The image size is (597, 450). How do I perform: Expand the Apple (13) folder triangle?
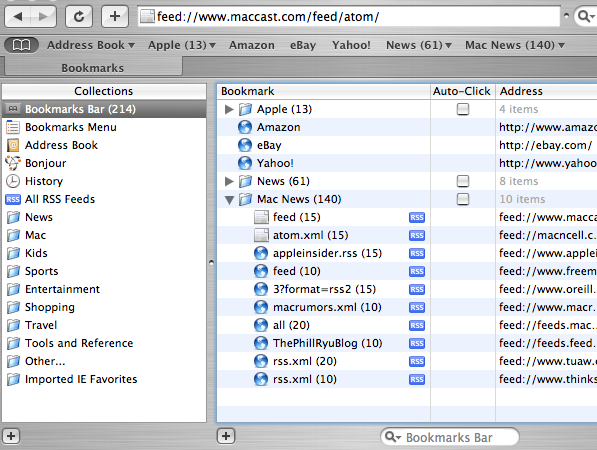pyautogui.click(x=229, y=110)
